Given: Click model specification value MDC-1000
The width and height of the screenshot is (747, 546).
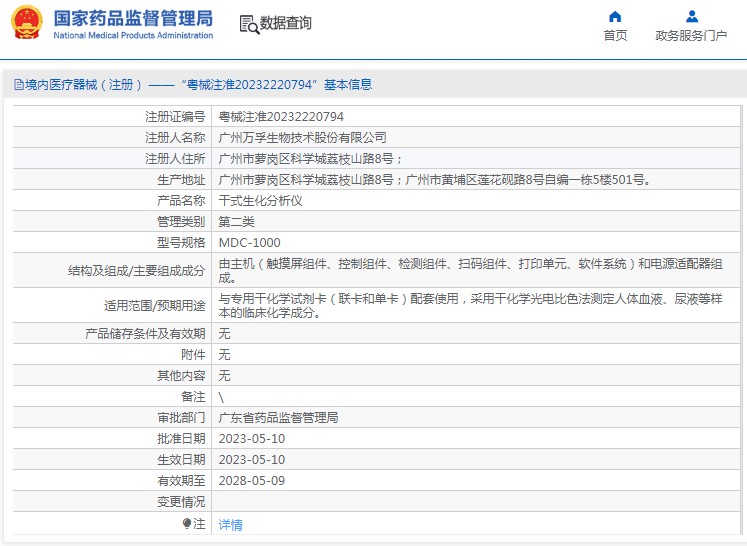Looking at the screenshot, I should [249, 242].
